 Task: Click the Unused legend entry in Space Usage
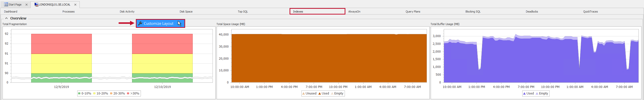(x=309, y=93)
